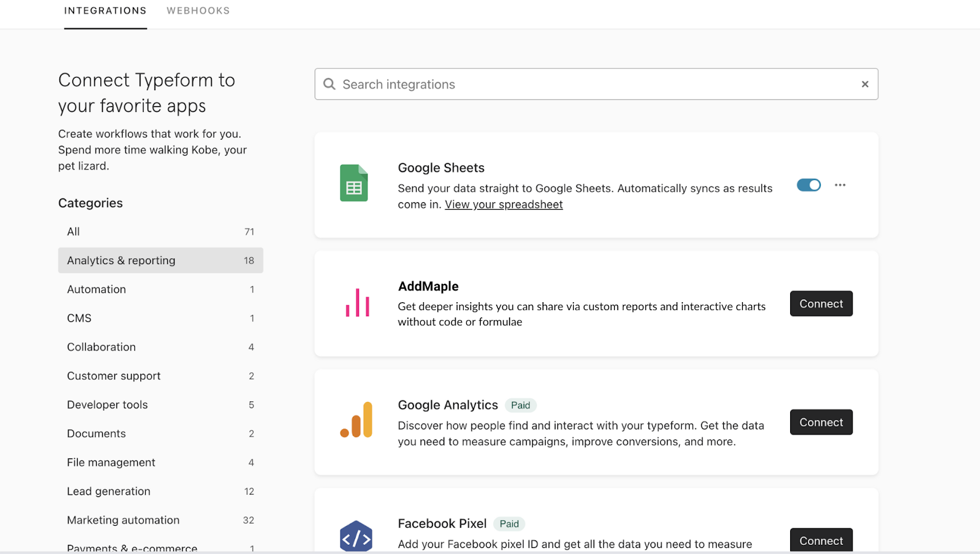Click the Google Analytics logo icon
The image size is (980, 554).
pos(356,420)
